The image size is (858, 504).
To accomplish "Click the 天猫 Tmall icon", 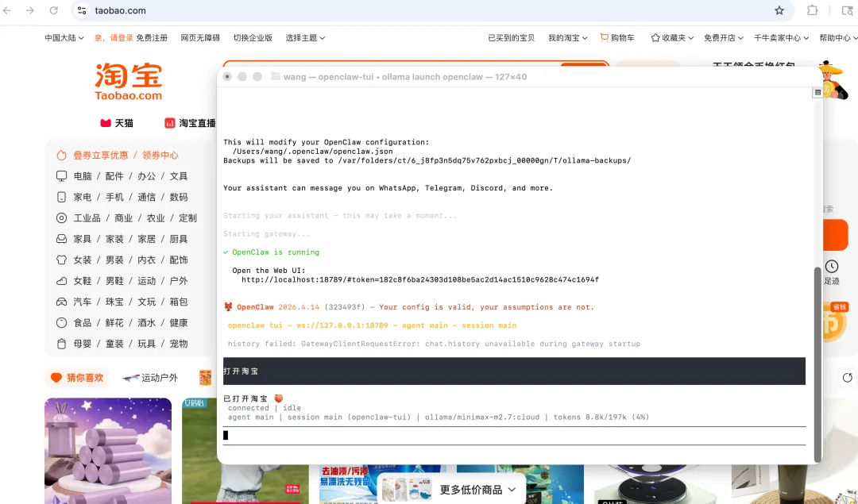I will (x=106, y=123).
